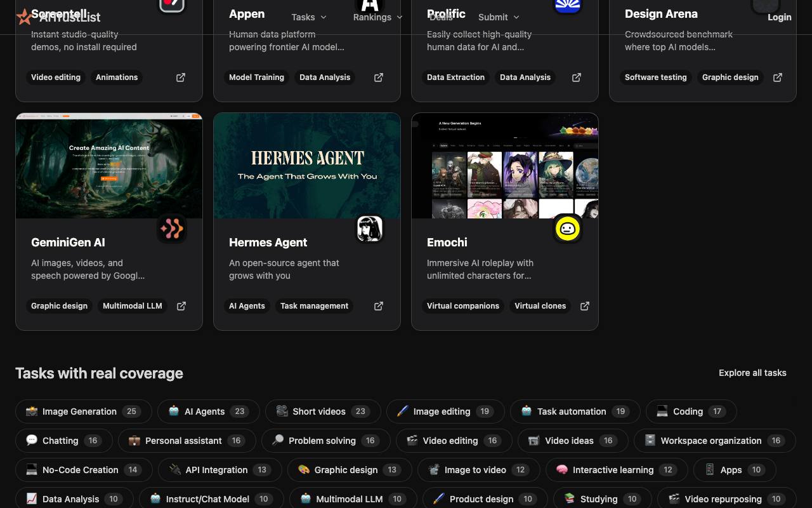Image resolution: width=812 pixels, height=508 pixels.
Task: Open Hermes Agent's external link icon
Action: coord(379,306)
